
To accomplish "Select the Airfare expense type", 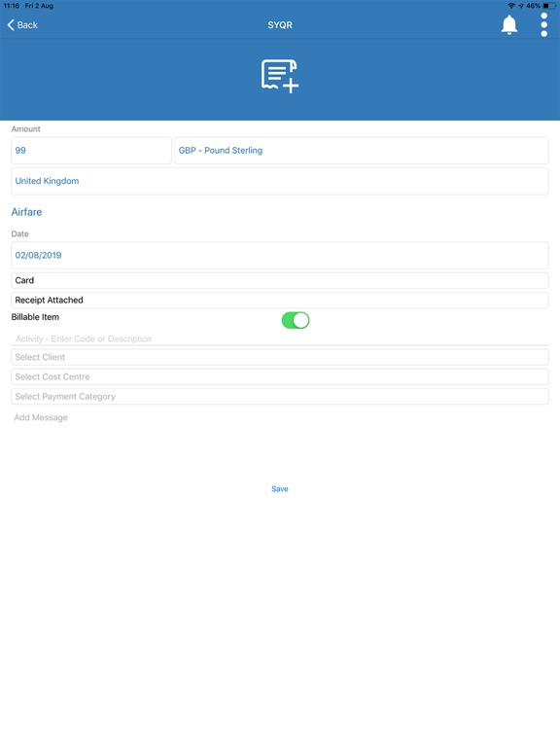I will [26, 212].
